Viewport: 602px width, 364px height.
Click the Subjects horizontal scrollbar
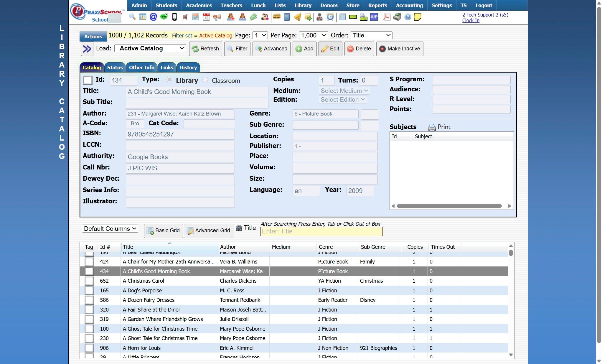(x=449, y=206)
